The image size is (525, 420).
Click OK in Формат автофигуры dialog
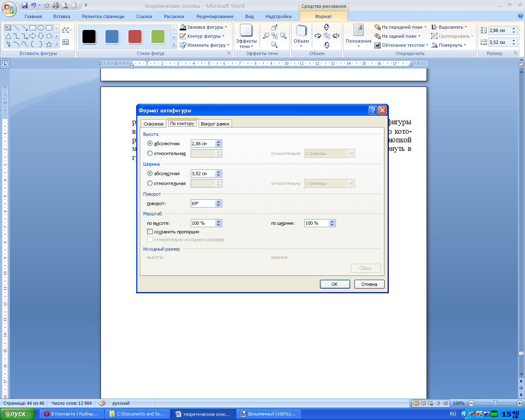tap(335, 284)
